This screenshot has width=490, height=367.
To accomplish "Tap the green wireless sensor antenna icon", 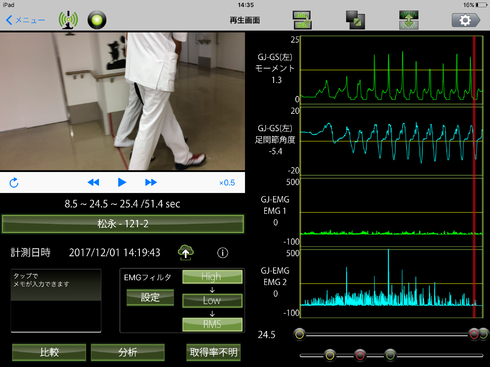I will [x=68, y=20].
